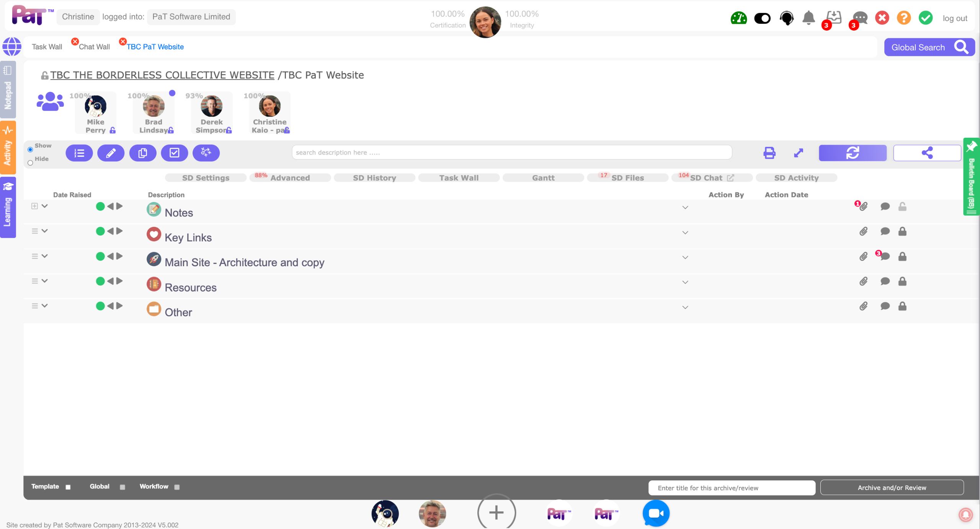Open the SD Files tab
The width and height of the screenshot is (980, 529).
pos(627,178)
